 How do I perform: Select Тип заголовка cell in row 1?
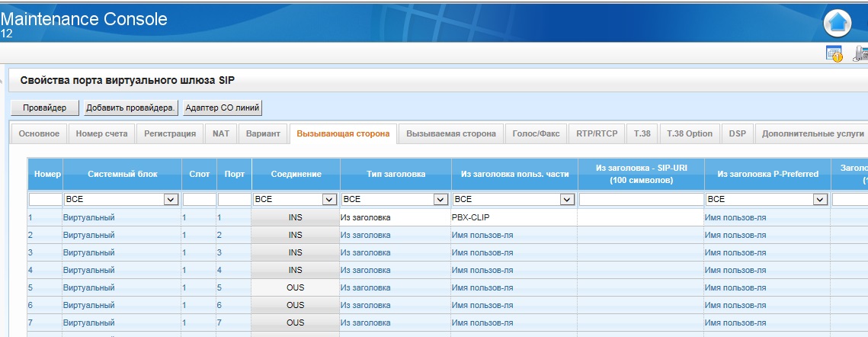396,218
